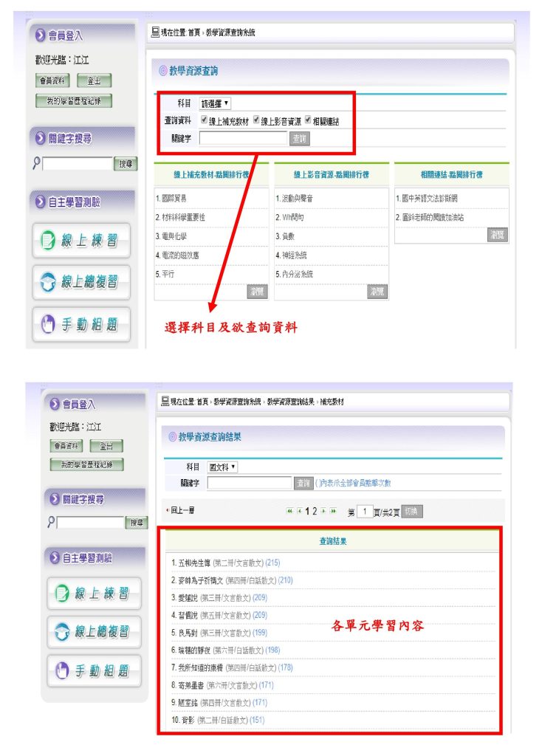
Task: Expand the 請選擇 subject dropdown
Action: [x=216, y=104]
